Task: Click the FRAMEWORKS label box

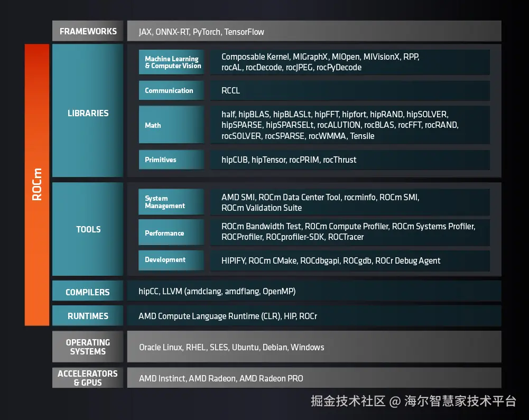Action: [x=88, y=31]
